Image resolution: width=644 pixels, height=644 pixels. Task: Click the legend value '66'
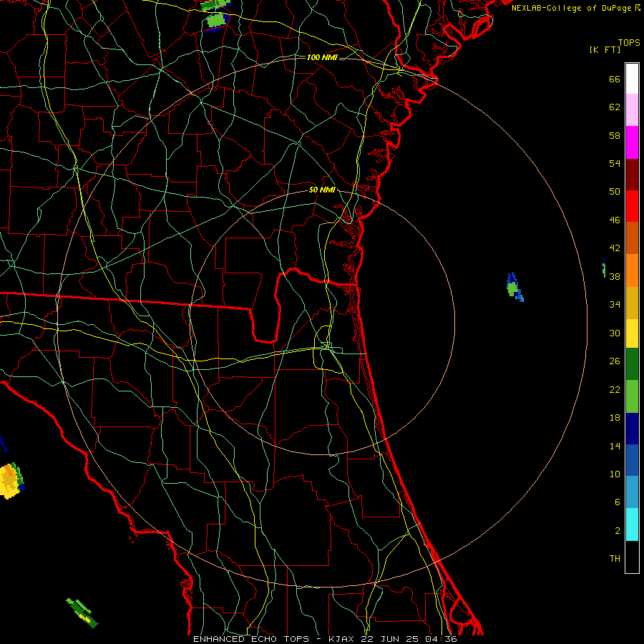tap(615, 79)
